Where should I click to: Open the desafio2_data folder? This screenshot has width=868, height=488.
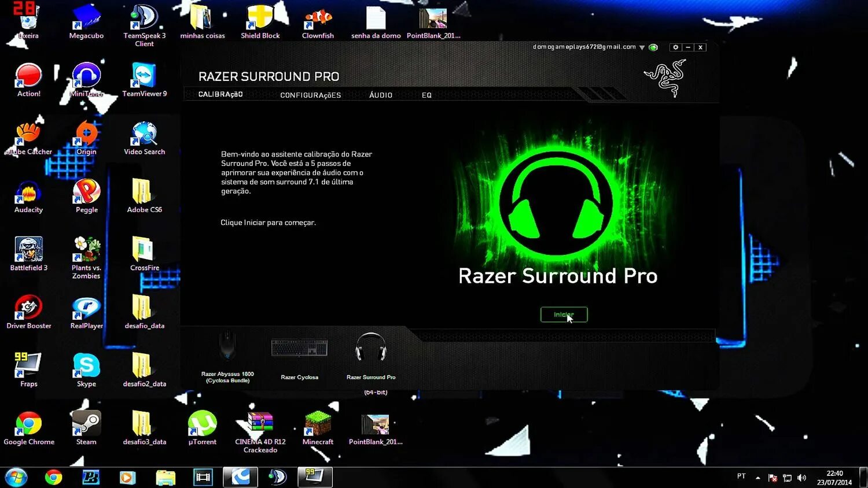(x=144, y=370)
